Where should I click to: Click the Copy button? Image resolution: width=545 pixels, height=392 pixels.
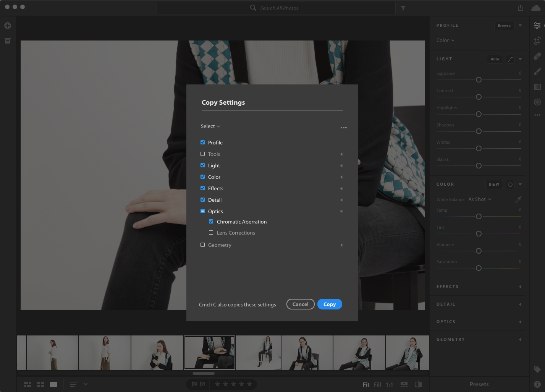click(x=330, y=305)
